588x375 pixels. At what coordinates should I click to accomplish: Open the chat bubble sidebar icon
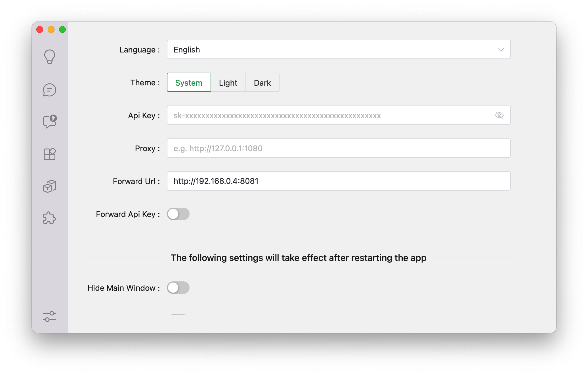pos(50,90)
